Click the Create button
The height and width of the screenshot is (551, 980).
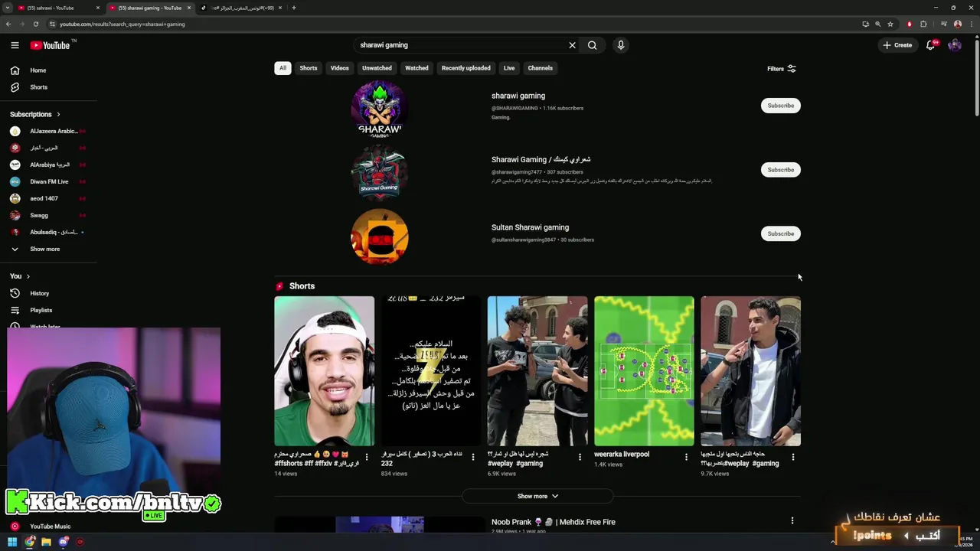click(897, 45)
